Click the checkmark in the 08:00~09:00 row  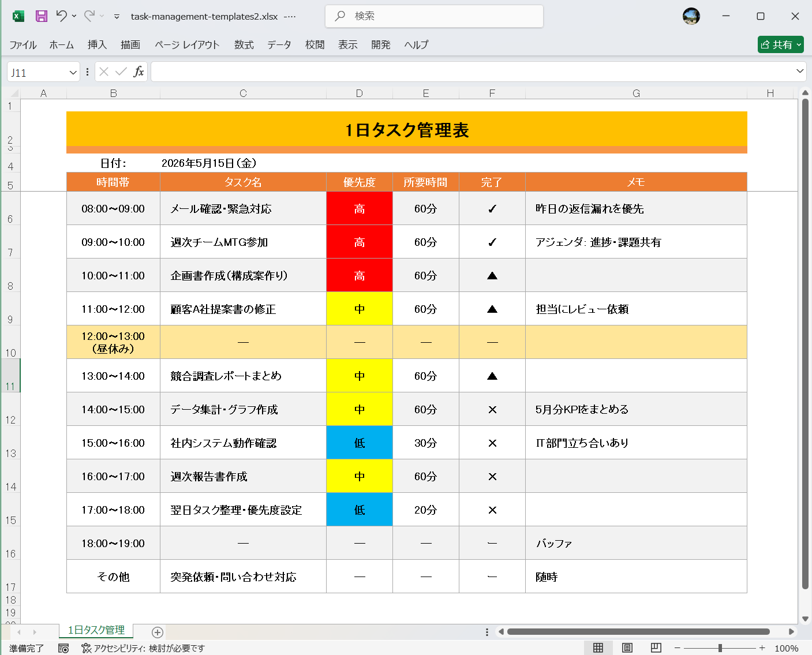point(492,209)
